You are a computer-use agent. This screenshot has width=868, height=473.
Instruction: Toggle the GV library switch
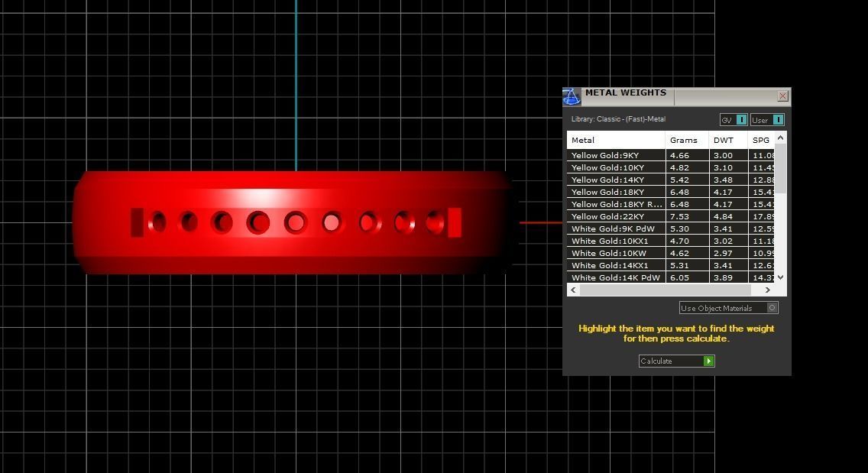pyautogui.click(x=734, y=120)
